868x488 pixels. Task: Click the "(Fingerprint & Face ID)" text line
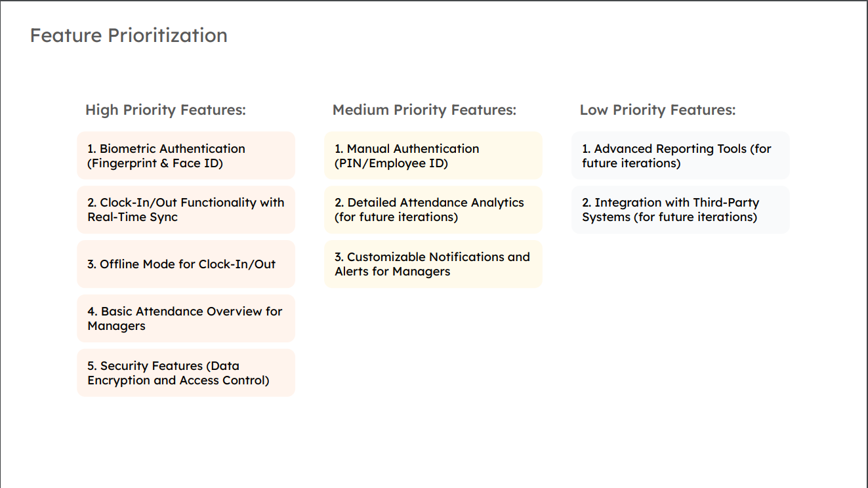pyautogui.click(x=155, y=164)
